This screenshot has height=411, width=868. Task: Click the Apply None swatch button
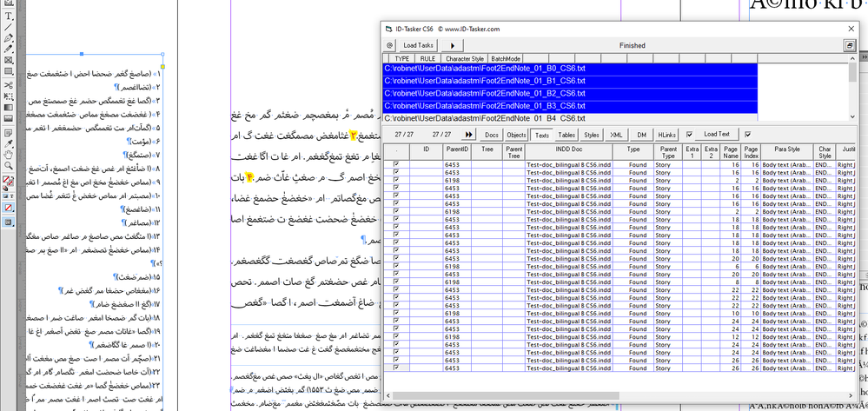click(x=9, y=208)
